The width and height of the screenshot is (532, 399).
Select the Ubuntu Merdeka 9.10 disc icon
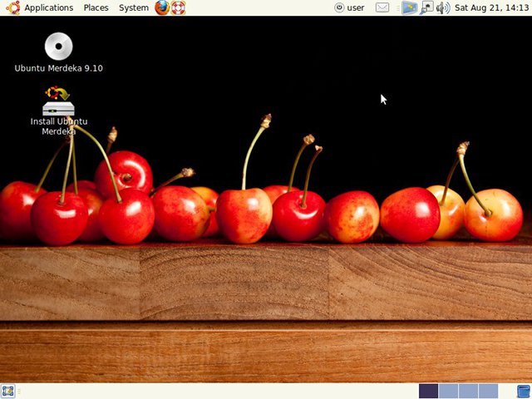click(59, 47)
